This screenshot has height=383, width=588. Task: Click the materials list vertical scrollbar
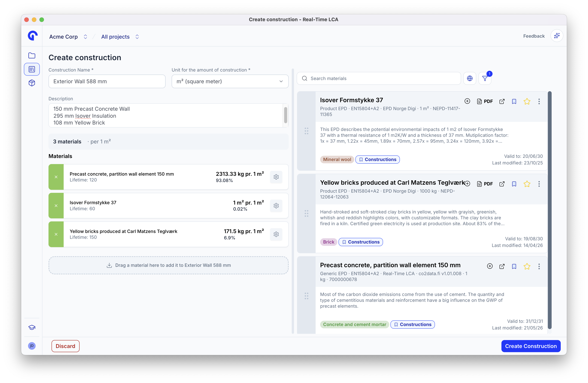point(550,210)
